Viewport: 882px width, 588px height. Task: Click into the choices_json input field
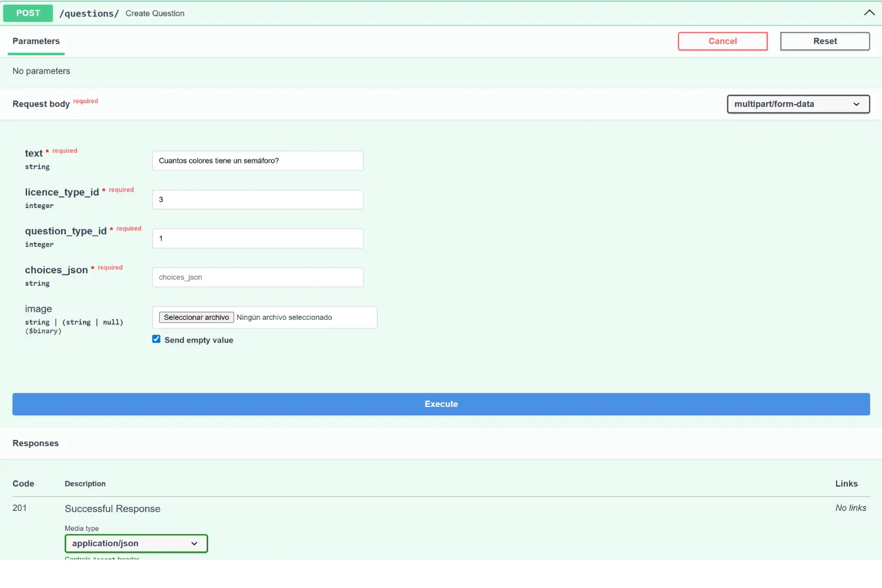point(258,277)
